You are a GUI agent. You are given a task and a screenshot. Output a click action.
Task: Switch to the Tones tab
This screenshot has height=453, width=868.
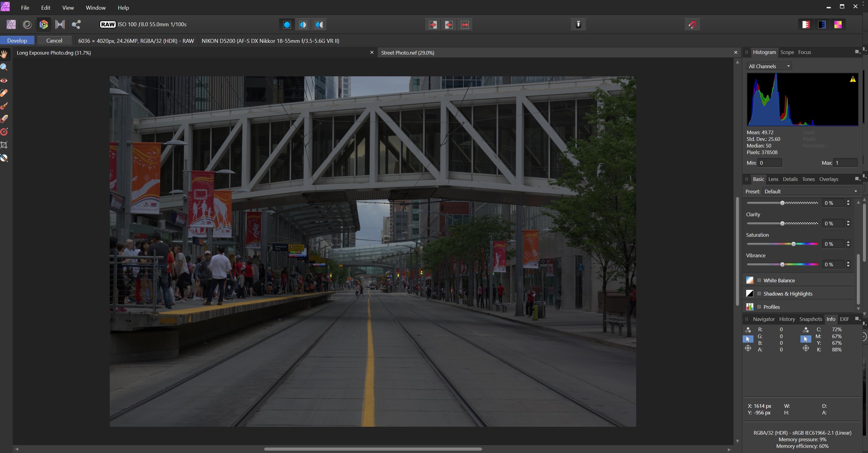808,179
